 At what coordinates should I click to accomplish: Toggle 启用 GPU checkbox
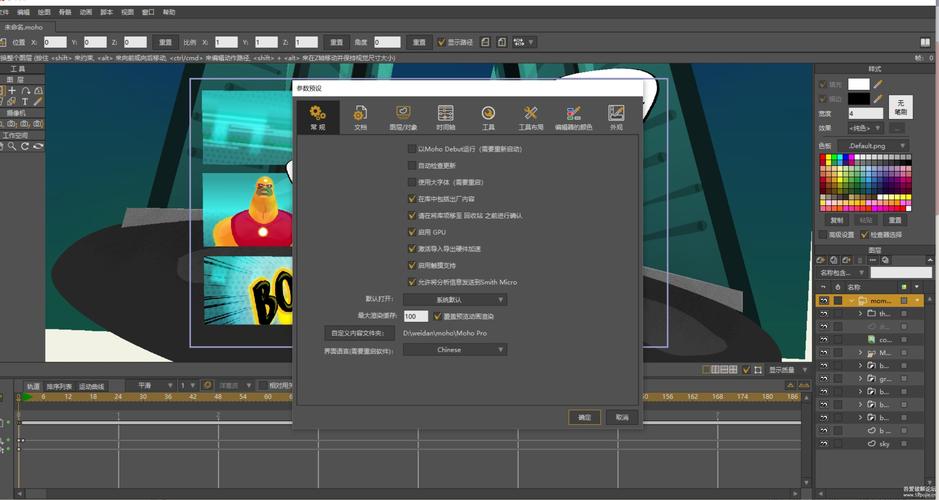412,232
